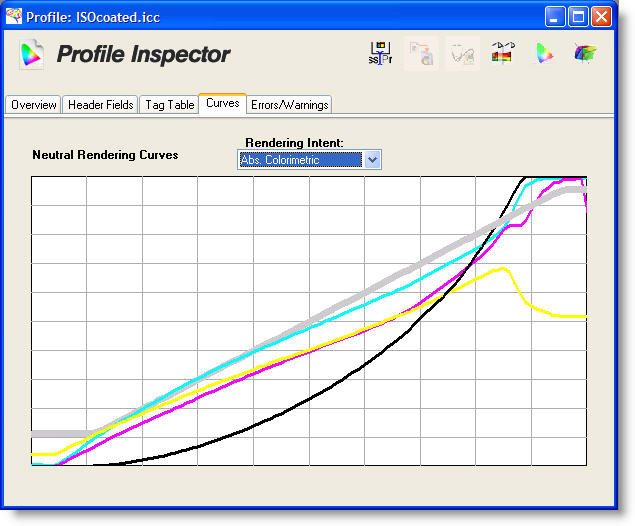Click the title bar application icon

click(x=14, y=17)
